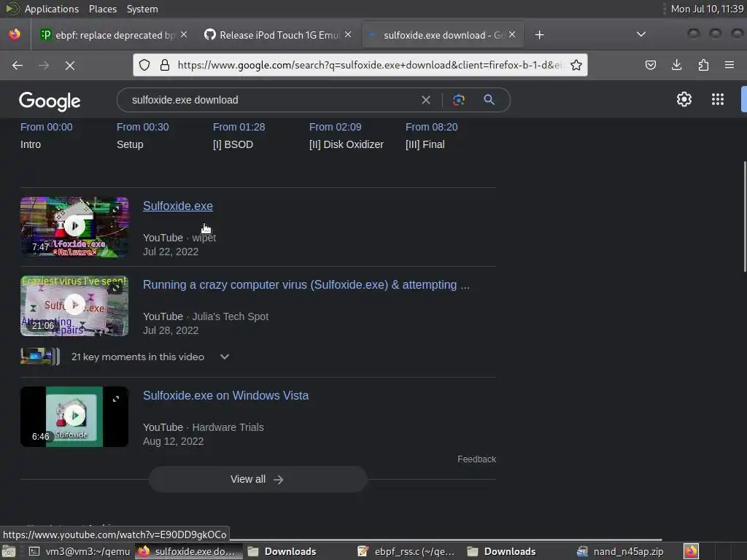Jump to From 08:20 Final moment
This screenshot has height=560, width=747.
point(431,136)
